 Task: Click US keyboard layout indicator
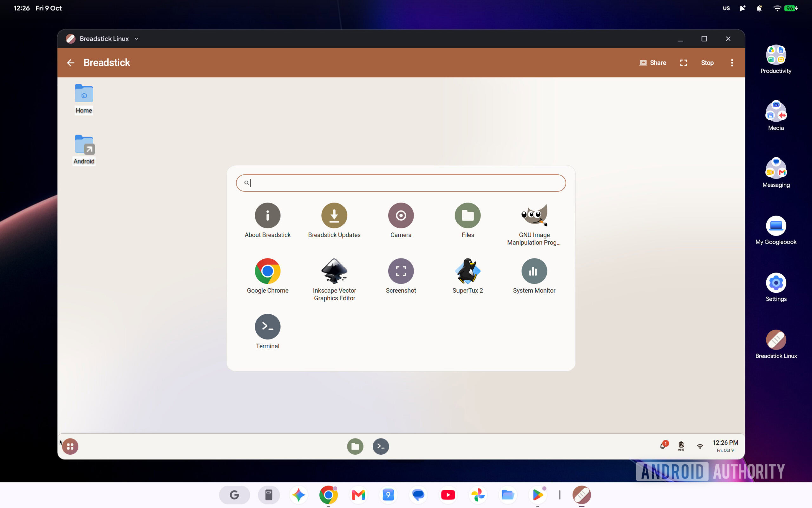pyautogui.click(x=726, y=8)
